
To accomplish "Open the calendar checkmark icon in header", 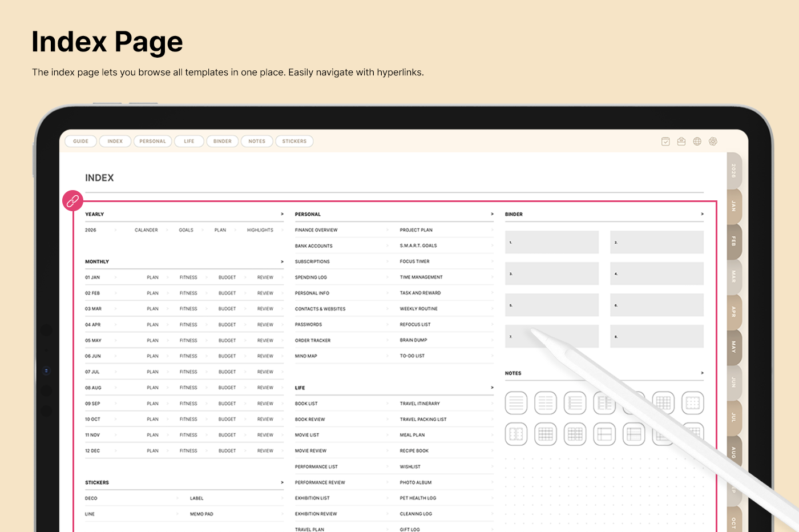I will [x=665, y=142].
